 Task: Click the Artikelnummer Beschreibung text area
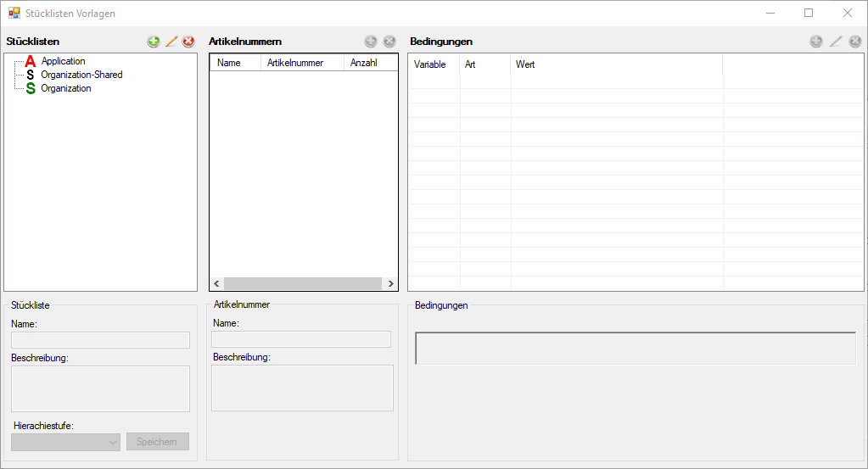pyautogui.click(x=302, y=388)
